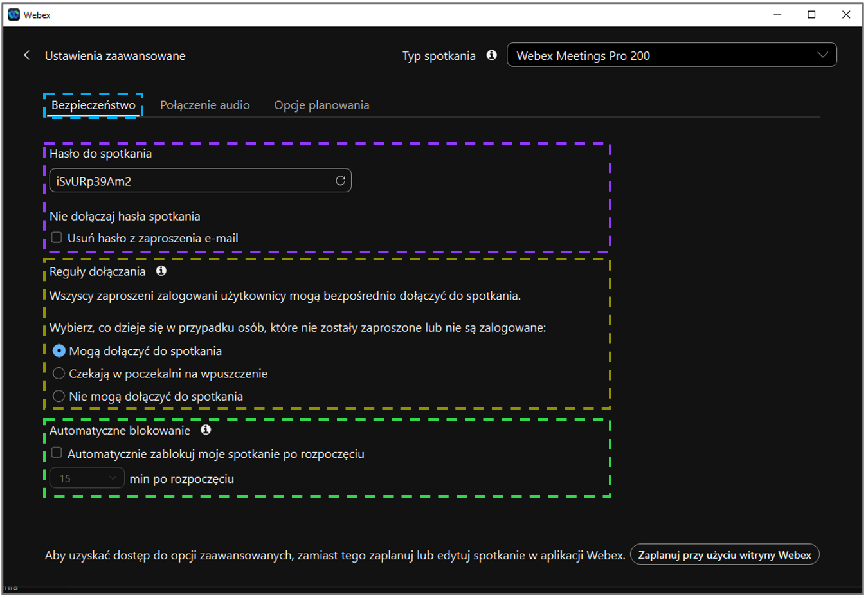Check Automatycznie zablokuj moje spotkanie po rozpoczęciu
This screenshot has height=598, width=868.
tap(57, 453)
